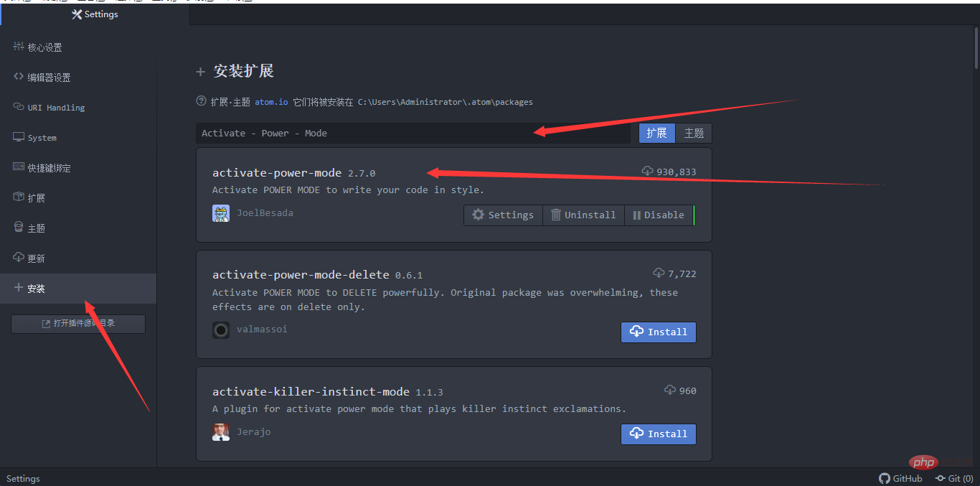The image size is (980, 486).
Task: Click the 快捷键绑定 keyboard icon
Action: [19, 167]
